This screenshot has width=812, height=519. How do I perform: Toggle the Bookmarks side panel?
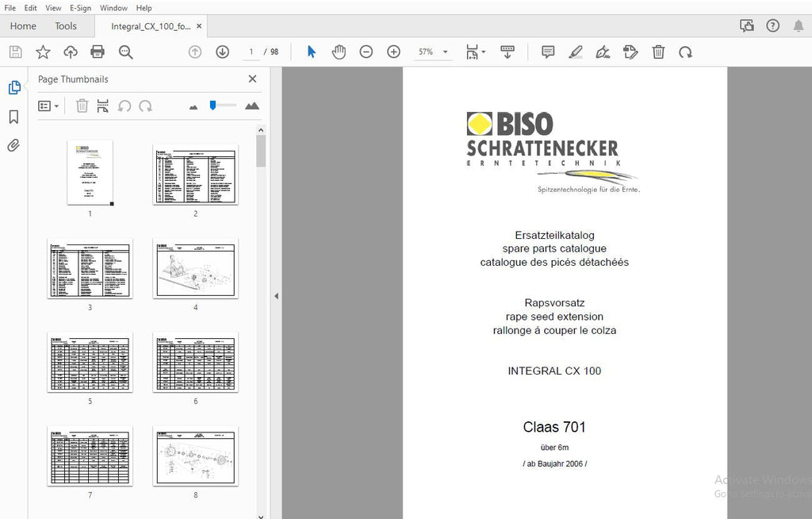coord(13,117)
